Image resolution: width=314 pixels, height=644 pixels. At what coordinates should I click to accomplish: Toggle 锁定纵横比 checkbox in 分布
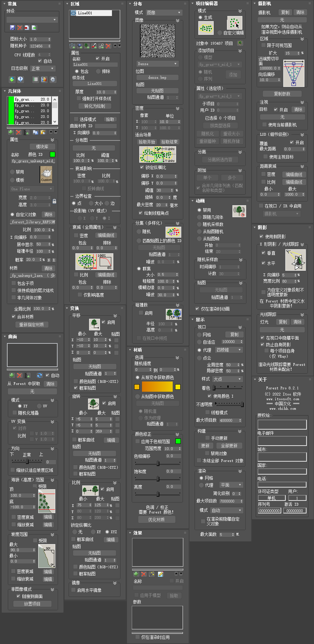tap(142, 167)
